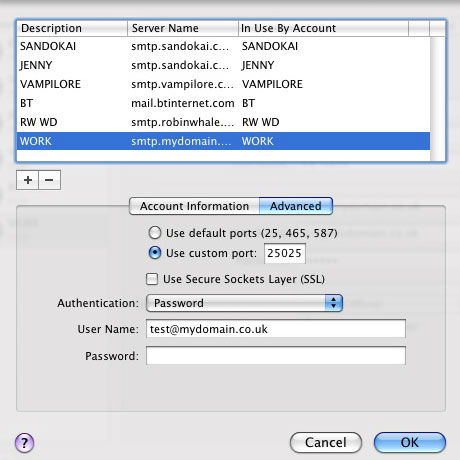Switch to the Advanced tab
This screenshot has width=460, height=460.
[296, 206]
